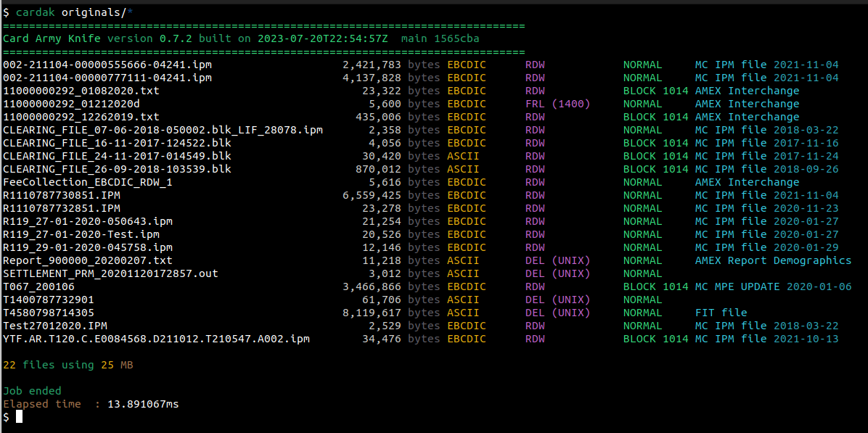Screen dimensions: 868x433
Task: Click the YTF.AR.T120 ipm filename in last row
Action: click(156, 339)
